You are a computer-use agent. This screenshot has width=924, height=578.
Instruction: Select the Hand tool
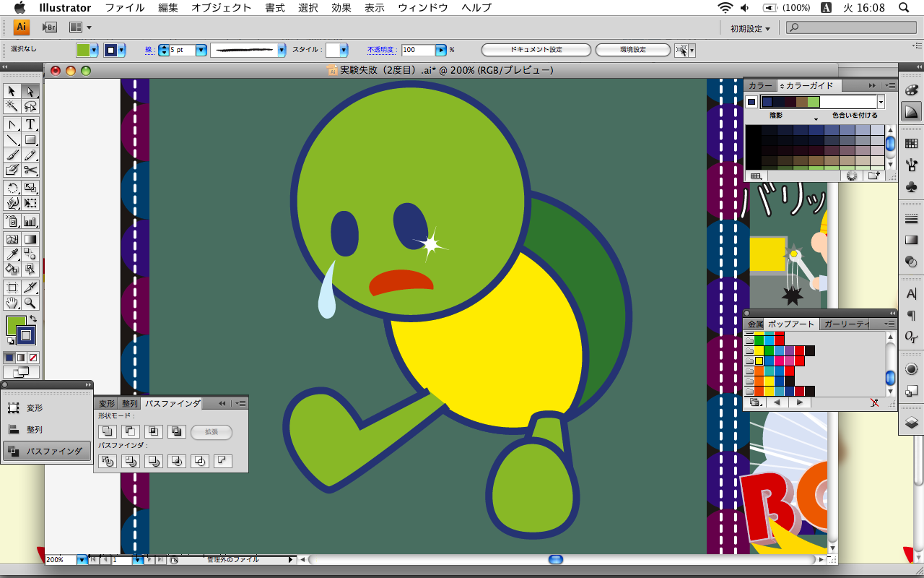point(12,303)
